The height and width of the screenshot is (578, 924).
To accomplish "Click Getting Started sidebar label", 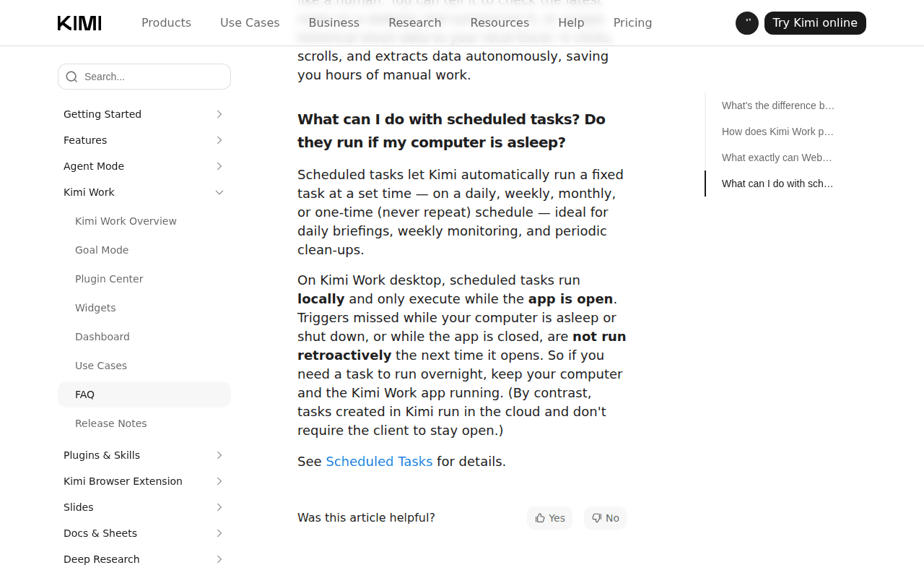I will coord(103,114).
